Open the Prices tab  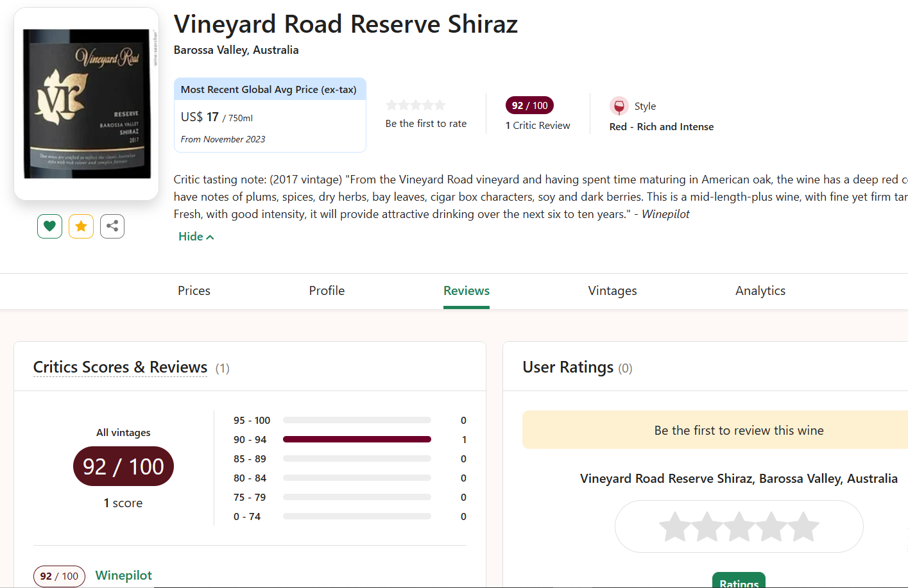coord(194,290)
